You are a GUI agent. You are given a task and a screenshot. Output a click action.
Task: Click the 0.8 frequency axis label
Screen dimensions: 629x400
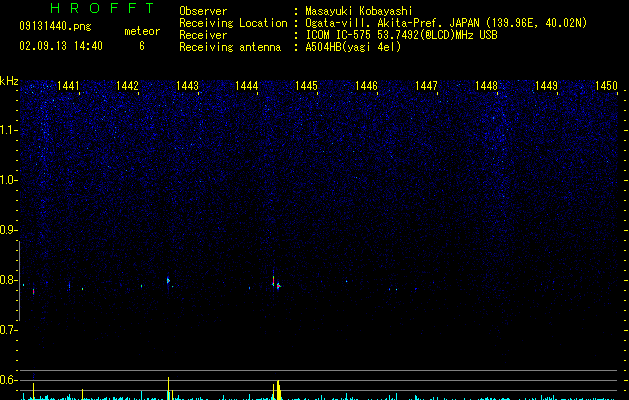coord(8,280)
